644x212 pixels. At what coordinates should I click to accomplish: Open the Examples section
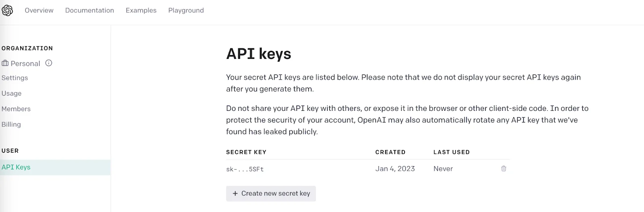pyautogui.click(x=141, y=10)
